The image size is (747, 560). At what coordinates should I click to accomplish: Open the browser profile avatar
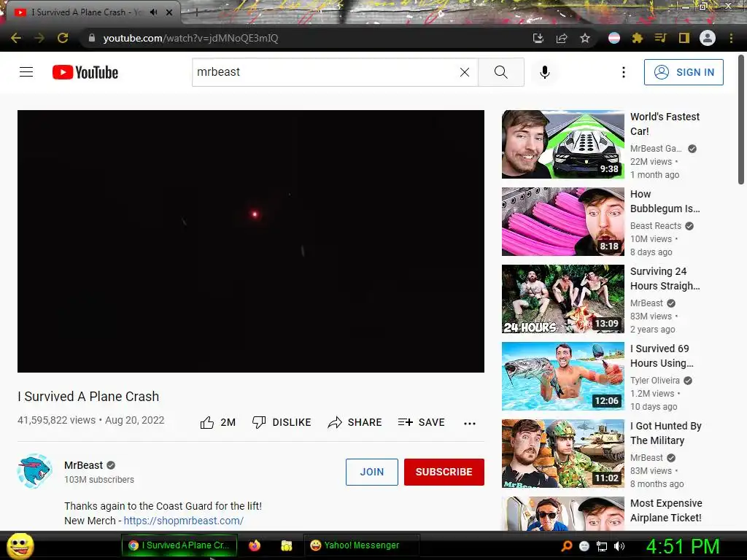pos(708,38)
